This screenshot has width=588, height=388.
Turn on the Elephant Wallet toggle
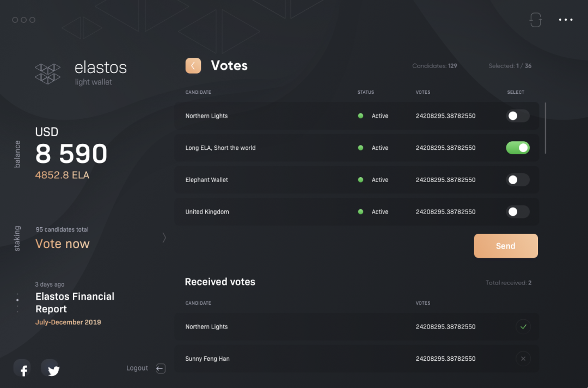click(x=518, y=180)
